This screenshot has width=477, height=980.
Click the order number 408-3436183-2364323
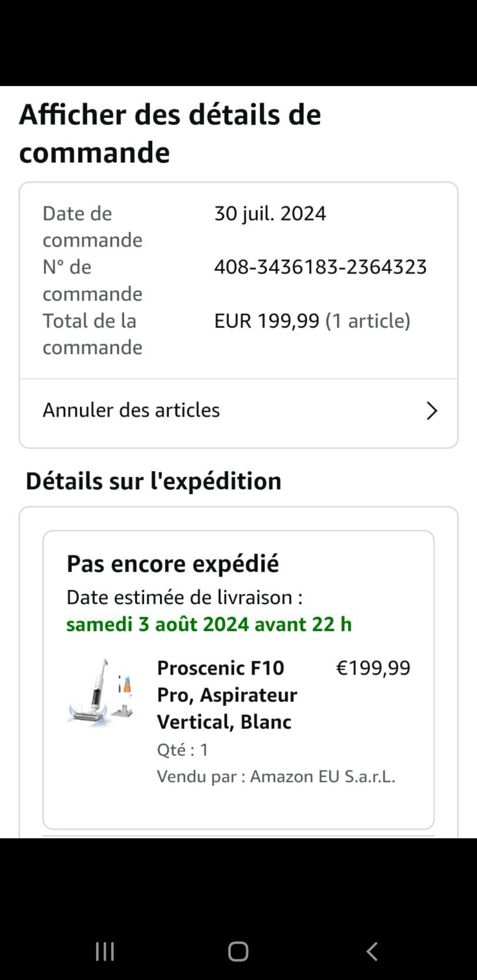point(320,267)
